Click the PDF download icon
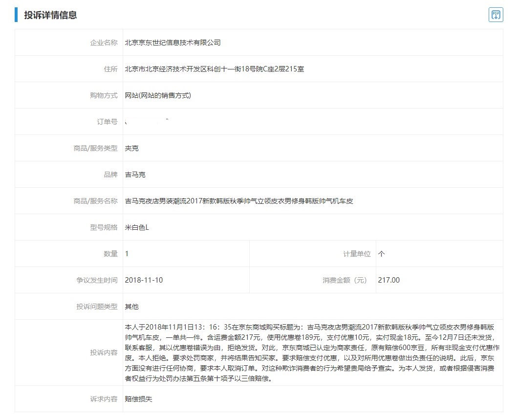This screenshot has height=420, width=517. (x=496, y=15)
